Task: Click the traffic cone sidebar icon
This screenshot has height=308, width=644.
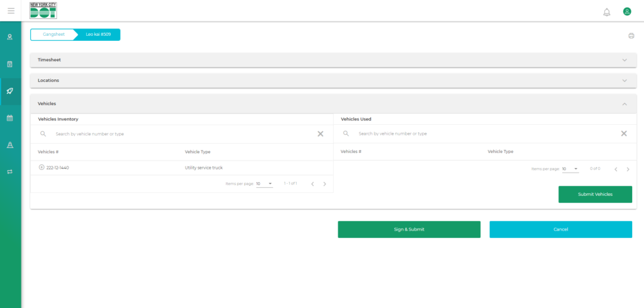Action: (10, 145)
